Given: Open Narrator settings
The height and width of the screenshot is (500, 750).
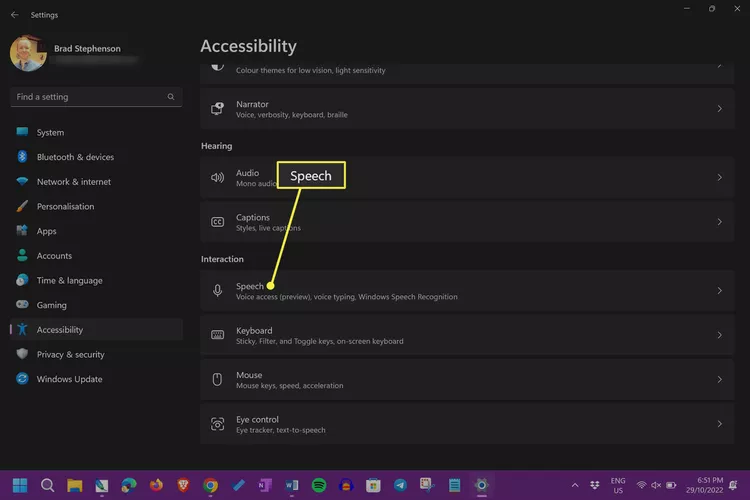Looking at the screenshot, I should (x=467, y=109).
